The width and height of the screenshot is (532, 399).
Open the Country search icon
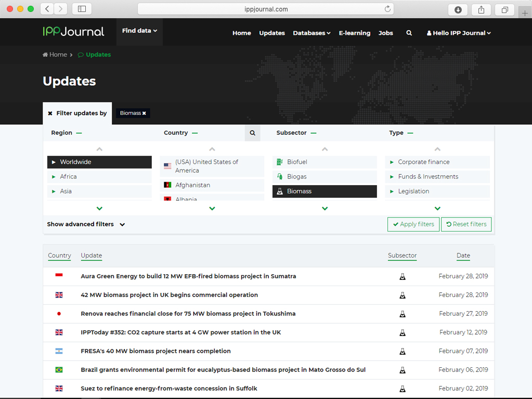(x=252, y=133)
